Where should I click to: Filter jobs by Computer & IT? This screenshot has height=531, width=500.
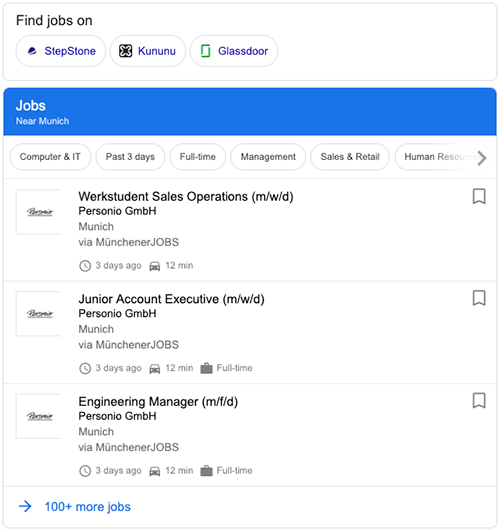[x=50, y=157]
